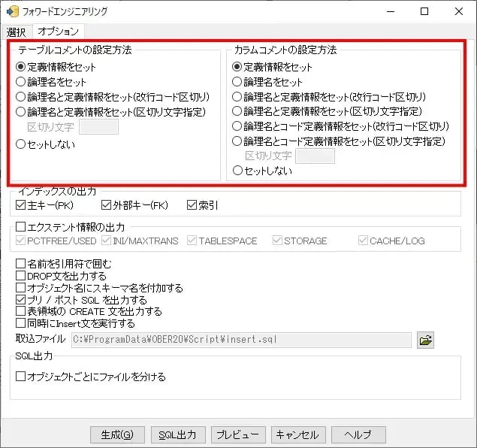
Task: Click the application icon in the title bar
Action: [x=12, y=11]
